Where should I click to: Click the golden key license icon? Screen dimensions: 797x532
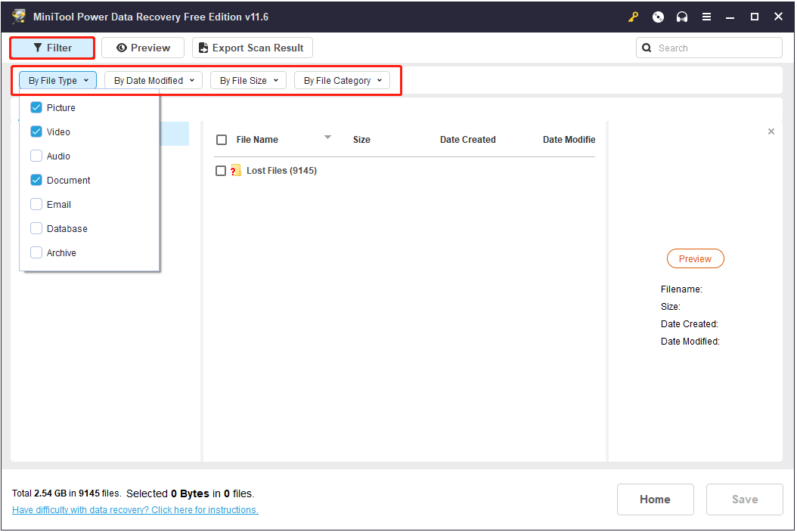coord(633,17)
